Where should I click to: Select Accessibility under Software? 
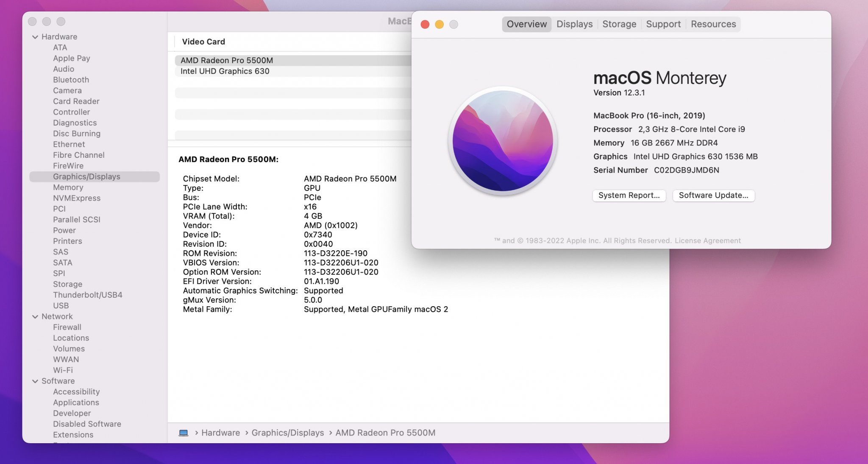pyautogui.click(x=77, y=392)
